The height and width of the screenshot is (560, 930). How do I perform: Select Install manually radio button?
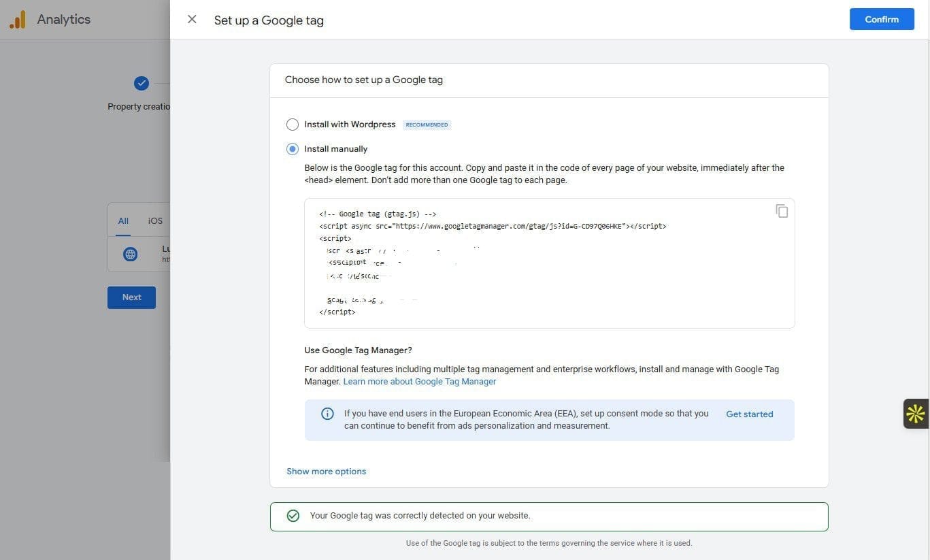click(x=292, y=149)
